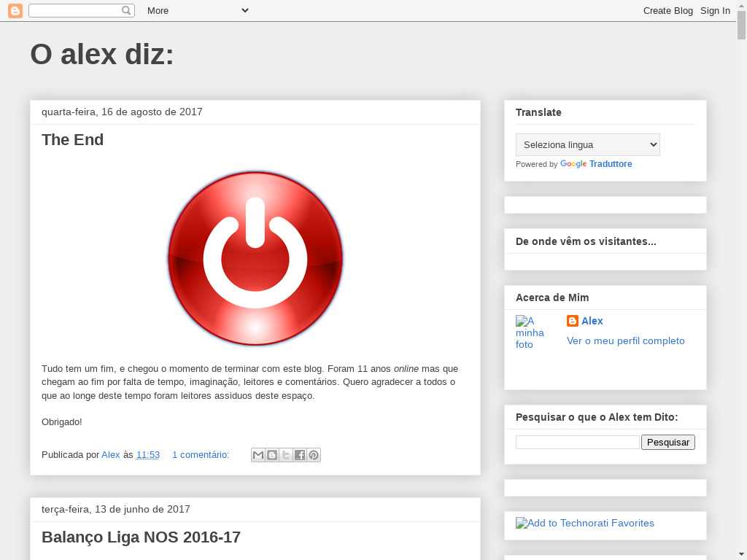Screen dimensions: 747x560
Task: Open the Seleziona lingua language dropdown
Action: click(x=587, y=144)
